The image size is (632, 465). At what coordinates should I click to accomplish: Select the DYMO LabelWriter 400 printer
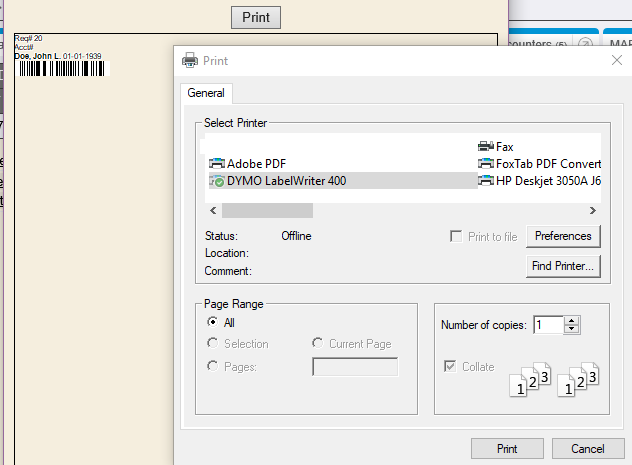pyautogui.click(x=286, y=181)
